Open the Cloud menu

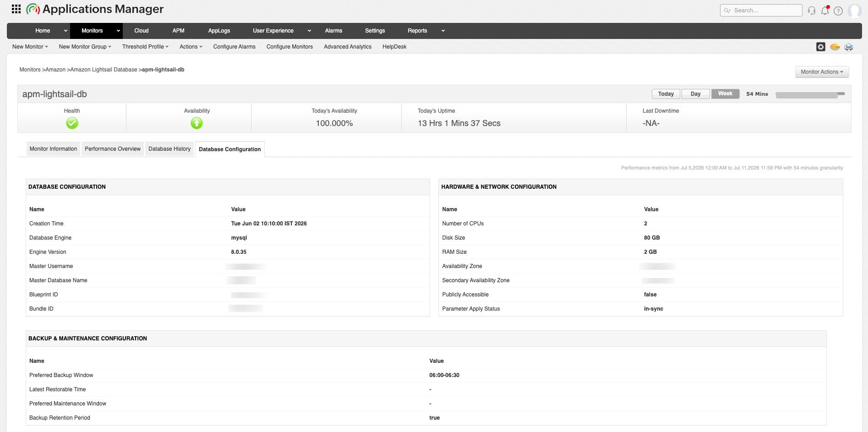pyautogui.click(x=142, y=31)
